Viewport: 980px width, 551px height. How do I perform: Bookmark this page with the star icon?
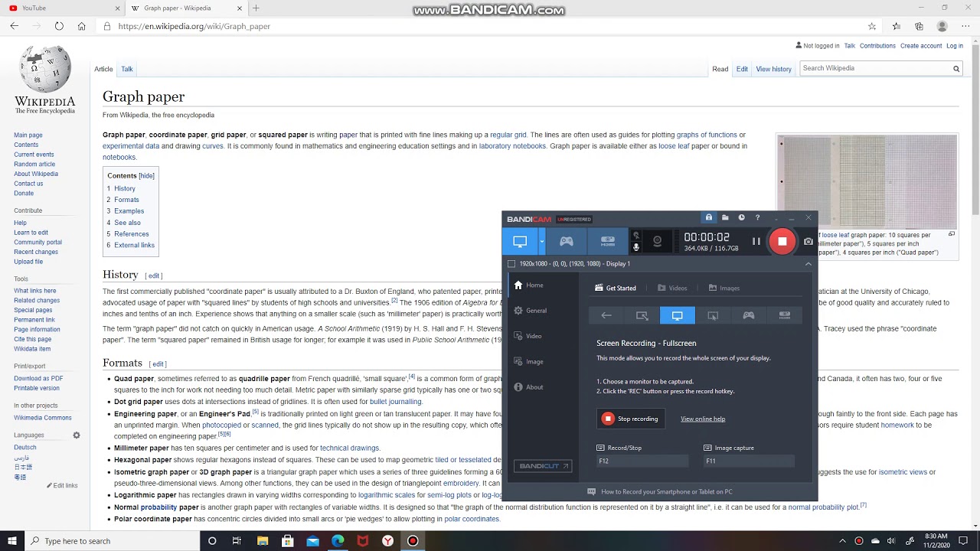(872, 26)
